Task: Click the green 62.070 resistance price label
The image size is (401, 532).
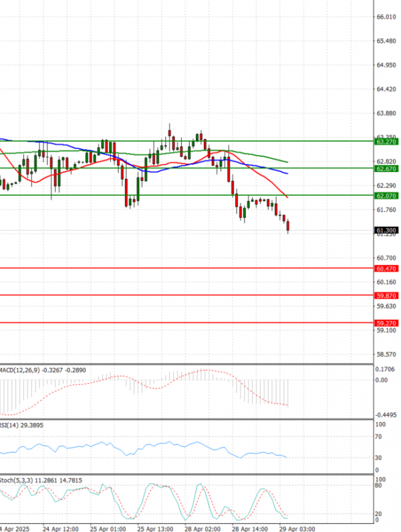Action: pos(386,196)
